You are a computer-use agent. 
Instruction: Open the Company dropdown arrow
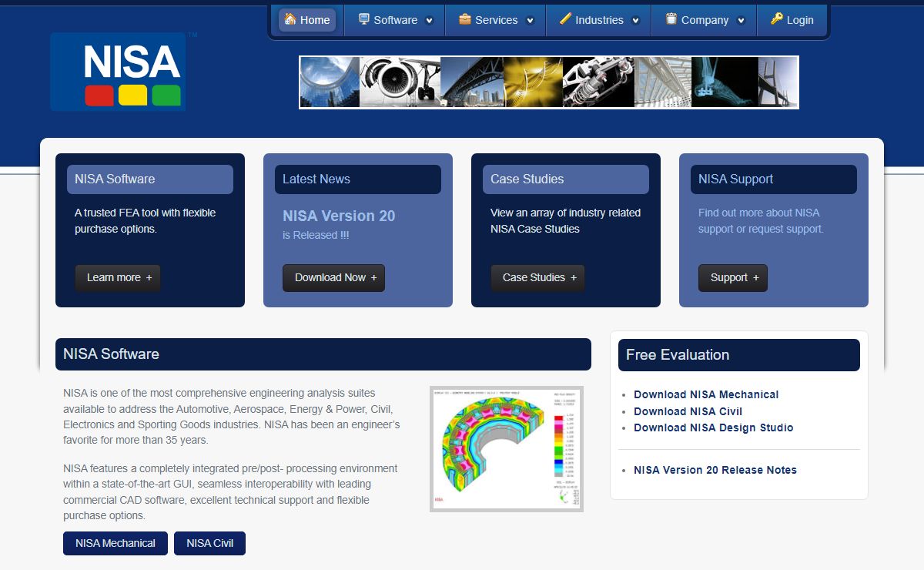742,21
